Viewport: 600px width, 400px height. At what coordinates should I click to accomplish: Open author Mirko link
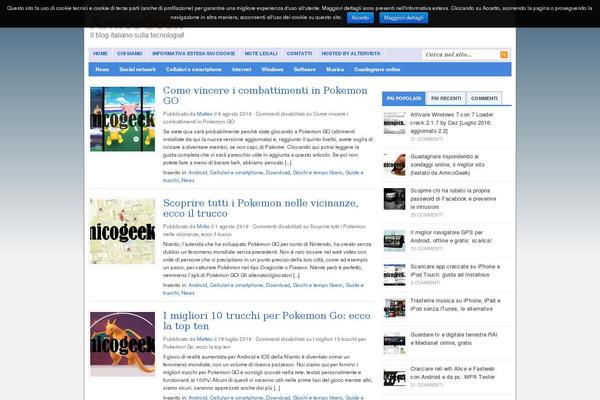tap(203, 227)
